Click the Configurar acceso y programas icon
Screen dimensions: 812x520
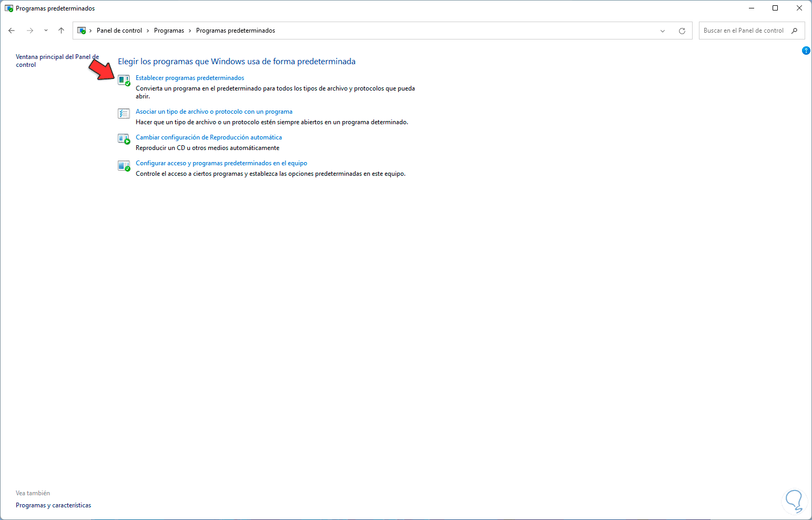coord(124,166)
